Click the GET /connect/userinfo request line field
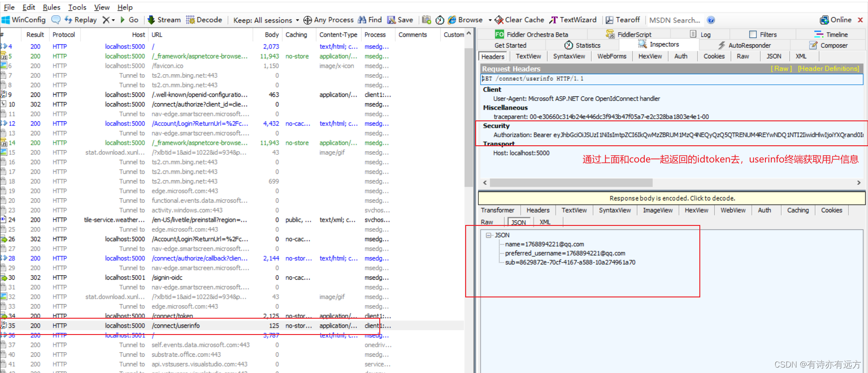This screenshot has height=373, width=868. pyautogui.click(x=671, y=79)
